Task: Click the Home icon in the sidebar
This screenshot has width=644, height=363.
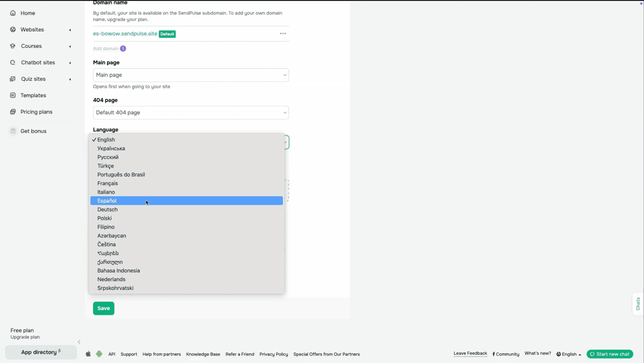Action: 12,13
